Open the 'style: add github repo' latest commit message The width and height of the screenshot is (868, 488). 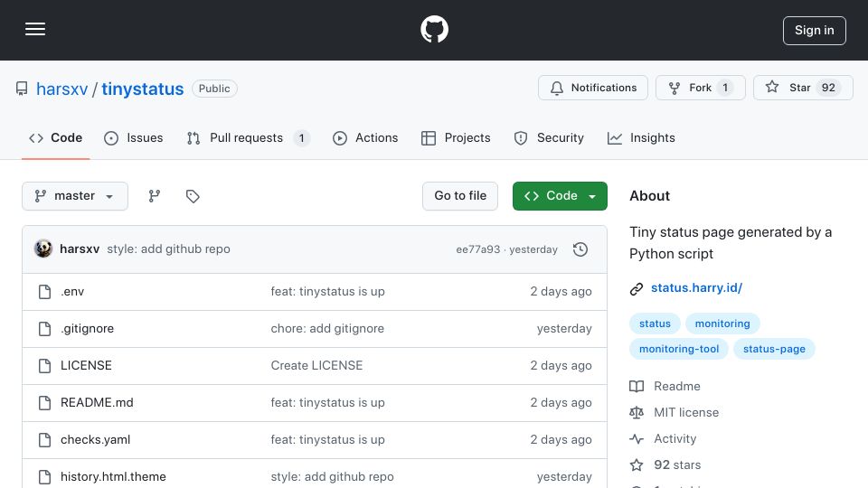(x=168, y=249)
